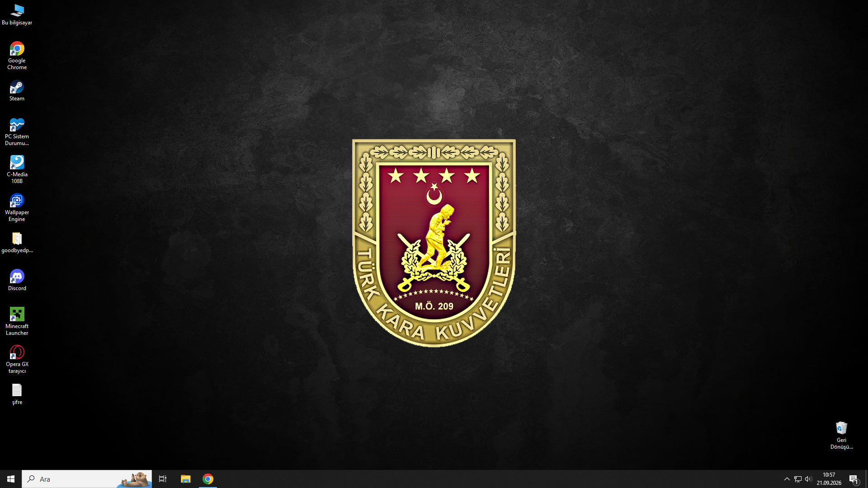Select the Steam desktop shortcut
The width and height of the screenshot is (868, 488).
17,90
